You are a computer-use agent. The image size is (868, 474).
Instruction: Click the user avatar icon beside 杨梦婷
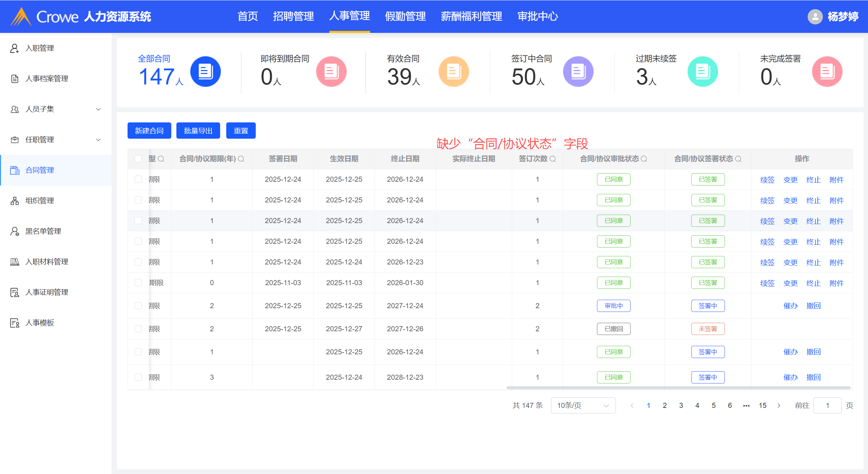coord(815,16)
